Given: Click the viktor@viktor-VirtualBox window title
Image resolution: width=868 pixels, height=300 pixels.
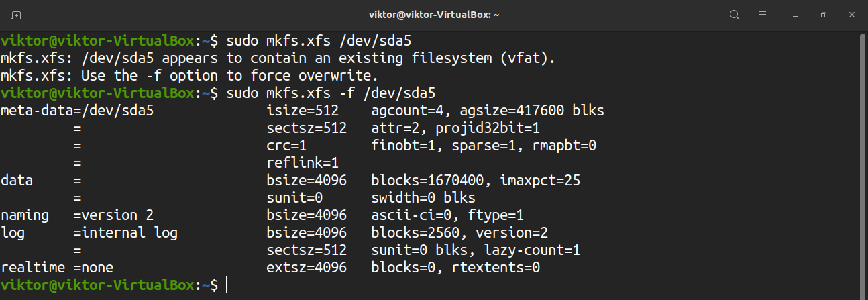Looking at the screenshot, I should click(434, 14).
